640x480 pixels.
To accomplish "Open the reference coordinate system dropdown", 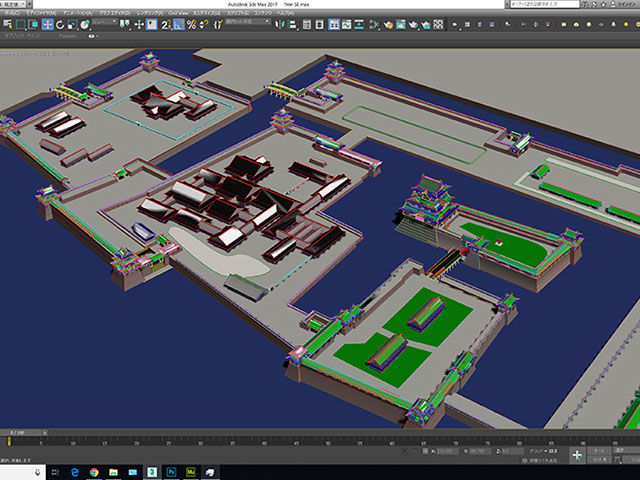I will coord(103,24).
